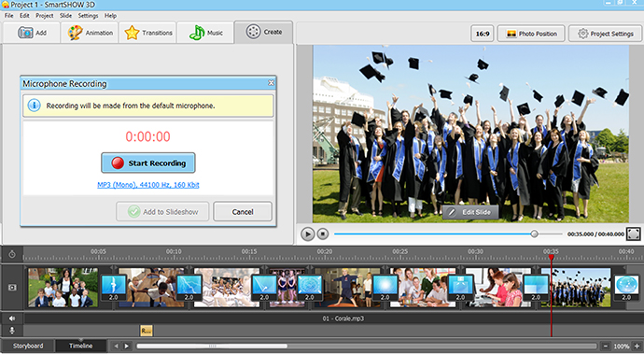
Task: Select the school children group slide thumbnail
Action: point(63,288)
